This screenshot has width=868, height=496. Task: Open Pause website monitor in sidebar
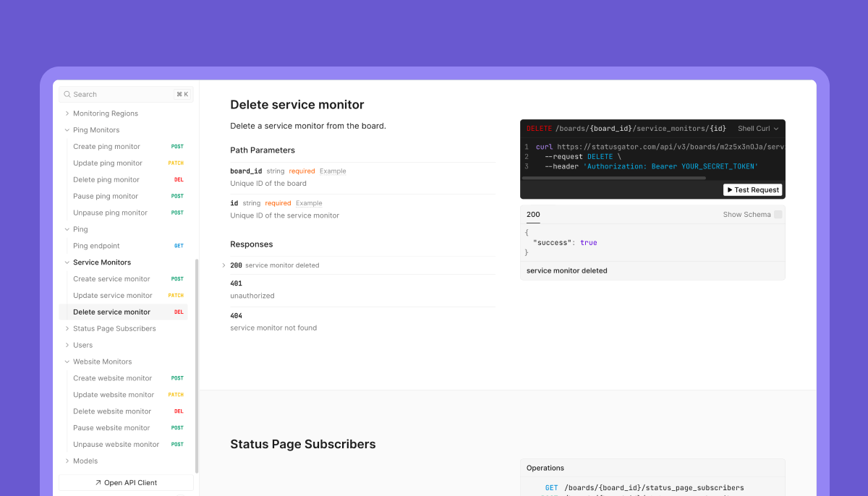(111, 428)
